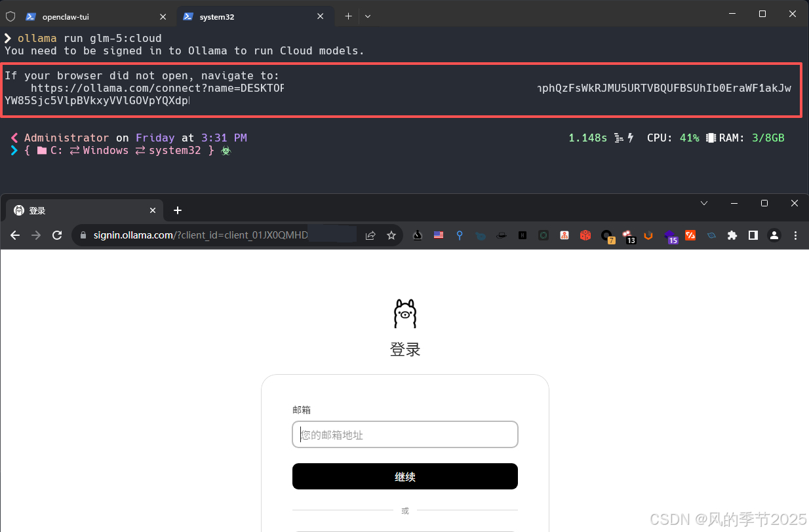
Task: Open the orange fox-head extension icon
Action: [648, 235]
